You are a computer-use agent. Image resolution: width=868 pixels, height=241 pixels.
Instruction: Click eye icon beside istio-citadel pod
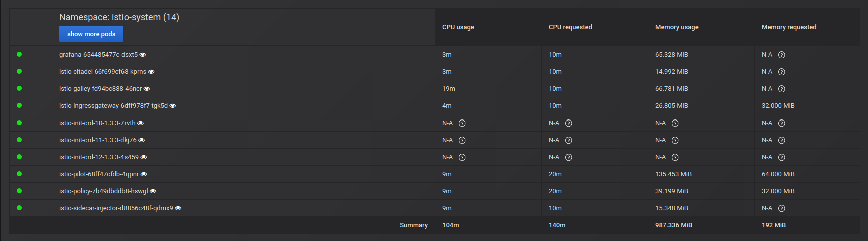click(x=151, y=72)
